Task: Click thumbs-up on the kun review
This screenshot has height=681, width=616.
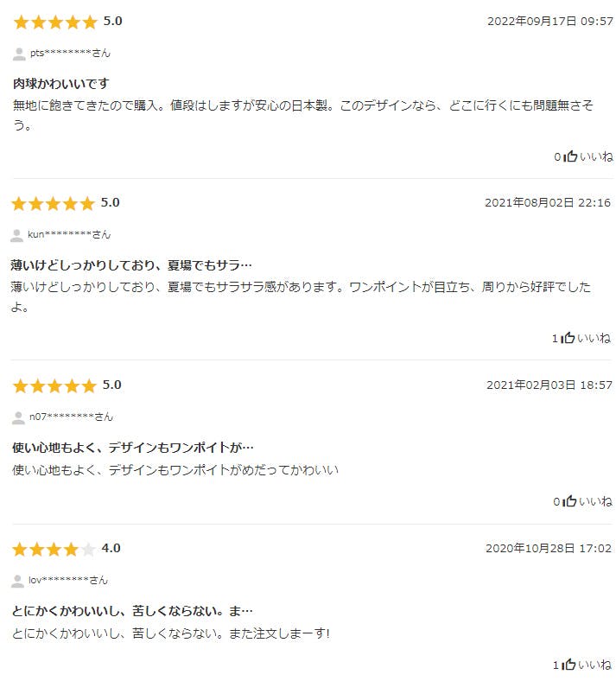Action: [x=568, y=338]
